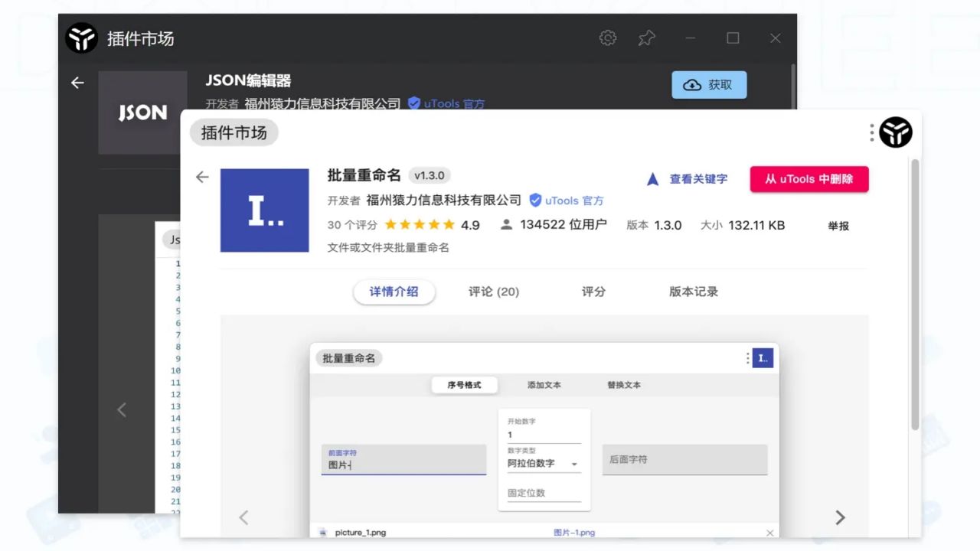This screenshot has width=980, height=551.
Task: Click the settings gear on the 插件市场 title bar
Action: click(x=607, y=37)
